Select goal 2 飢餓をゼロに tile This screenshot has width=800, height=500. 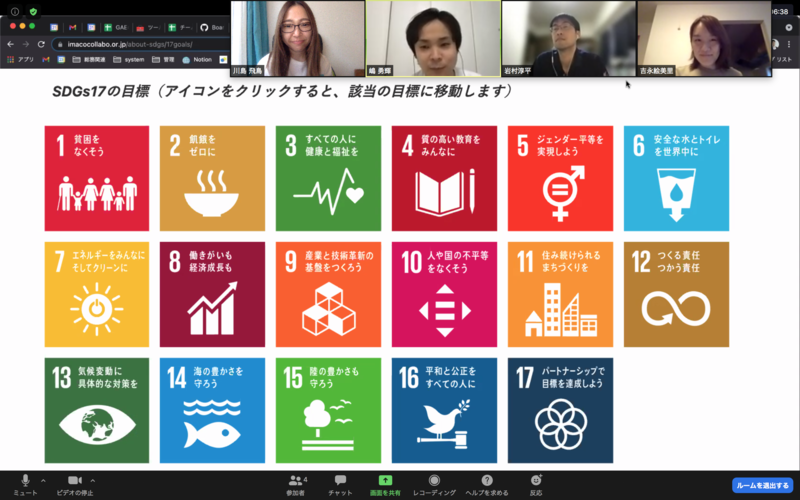tap(212, 179)
